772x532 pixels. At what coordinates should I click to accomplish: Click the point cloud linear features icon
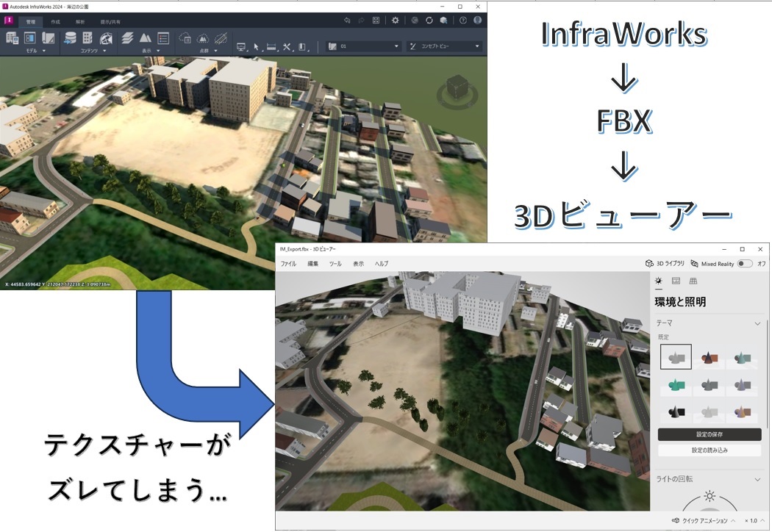tap(221, 38)
